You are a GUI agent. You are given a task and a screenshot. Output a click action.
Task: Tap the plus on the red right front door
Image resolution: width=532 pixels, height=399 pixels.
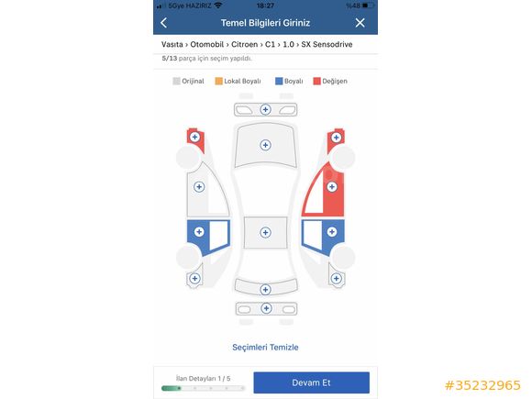tap(332, 187)
